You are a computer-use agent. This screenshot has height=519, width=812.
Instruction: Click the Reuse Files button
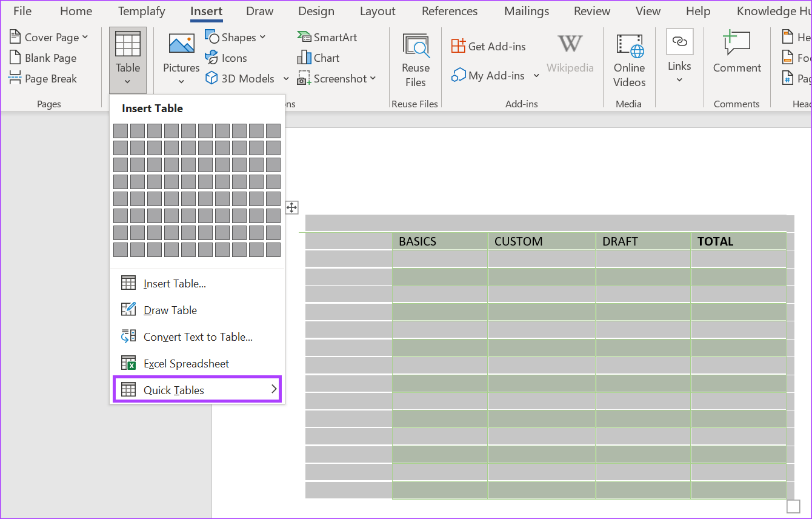(416, 61)
